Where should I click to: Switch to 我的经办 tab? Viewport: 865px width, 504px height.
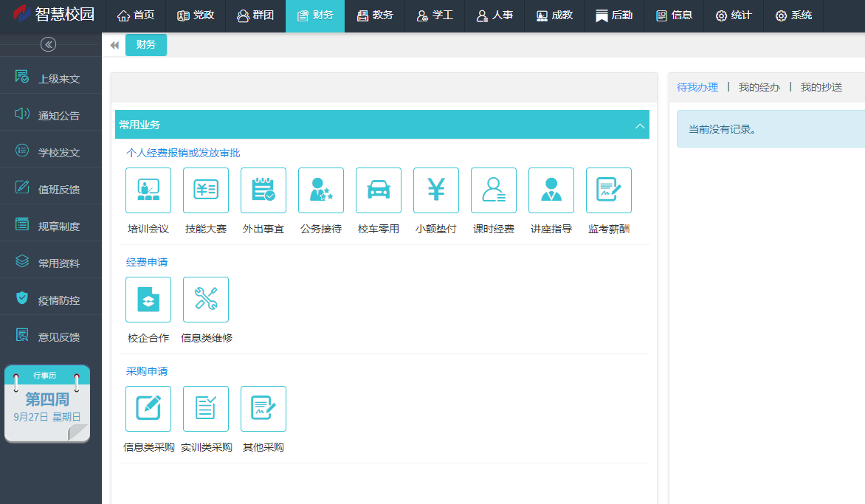[x=759, y=87]
